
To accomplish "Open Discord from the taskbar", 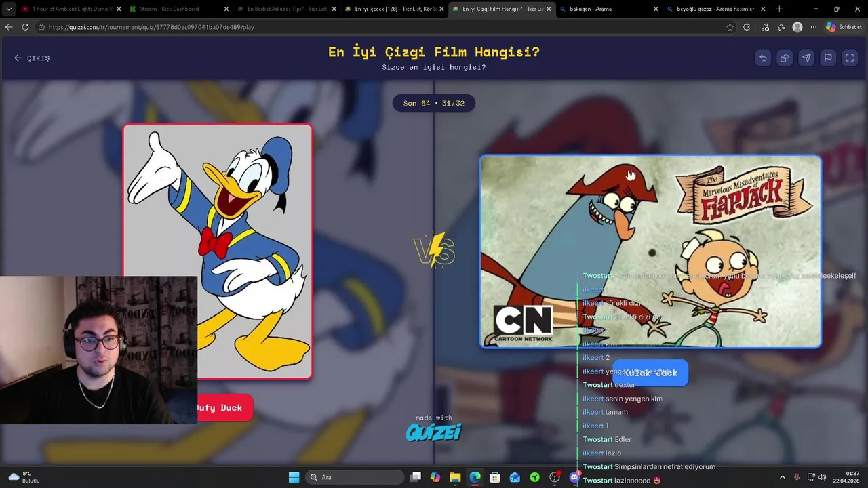I will click(x=574, y=477).
